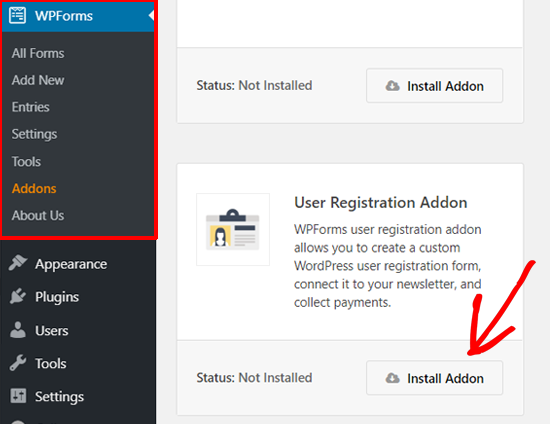Select Add New under WPForms
The height and width of the screenshot is (424, 550).
coord(38,80)
